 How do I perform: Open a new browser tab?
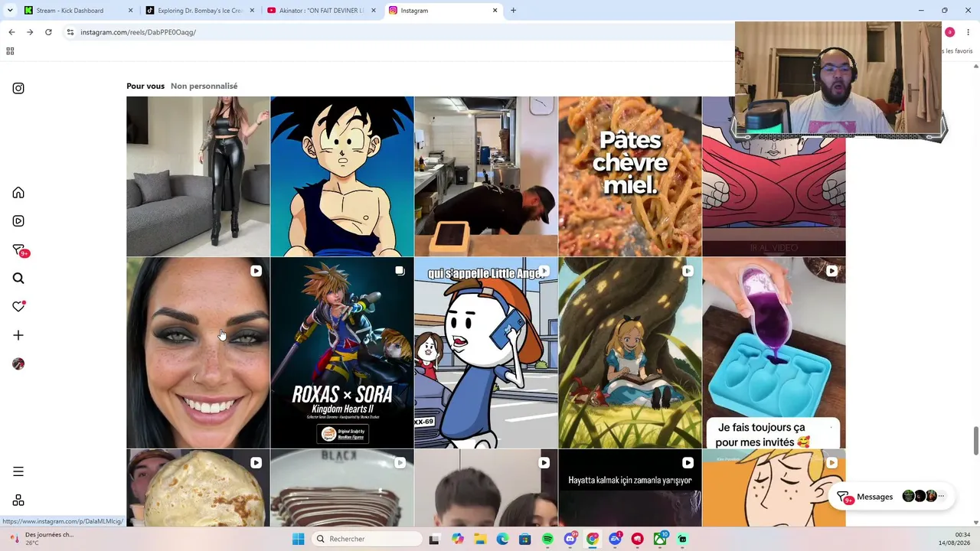click(513, 11)
